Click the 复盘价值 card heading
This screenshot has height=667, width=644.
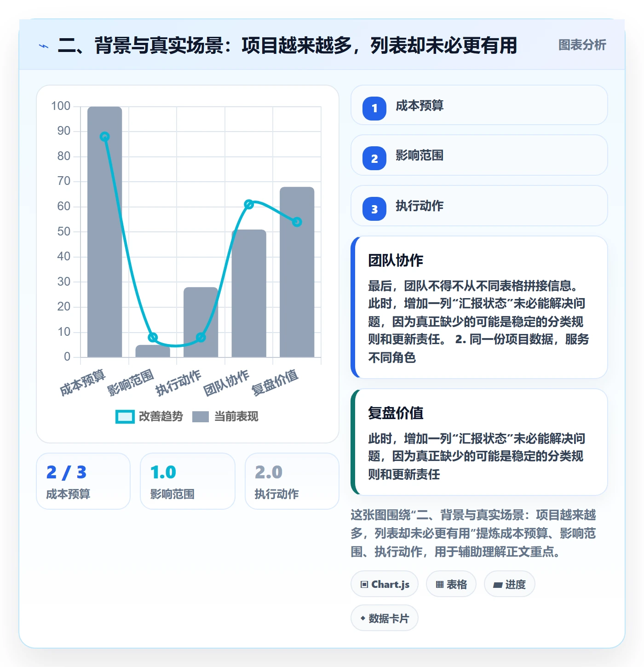point(396,413)
